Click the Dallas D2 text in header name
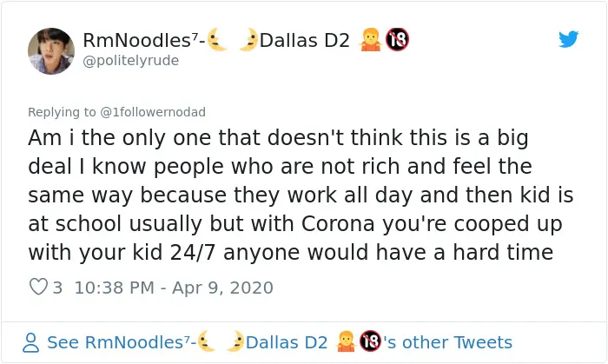This screenshot has width=608, height=364. point(305,40)
